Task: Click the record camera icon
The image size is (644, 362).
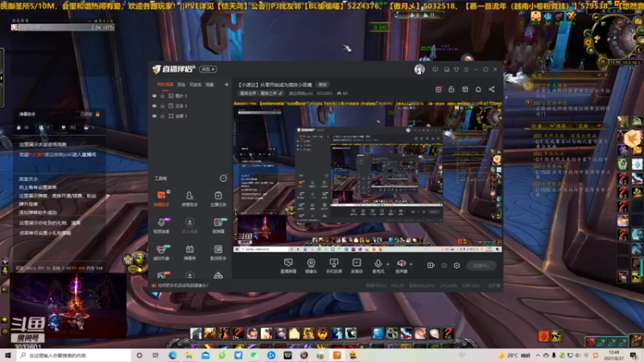Action: click(x=431, y=265)
